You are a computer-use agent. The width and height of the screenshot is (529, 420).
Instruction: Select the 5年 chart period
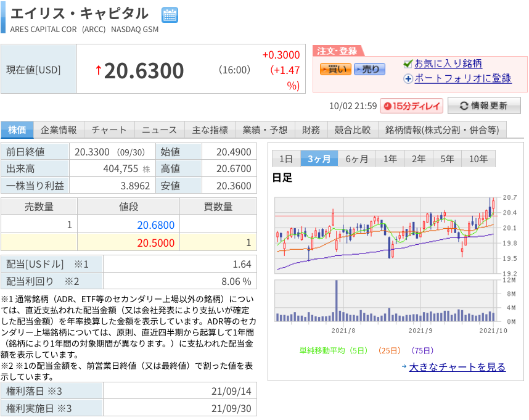click(448, 159)
